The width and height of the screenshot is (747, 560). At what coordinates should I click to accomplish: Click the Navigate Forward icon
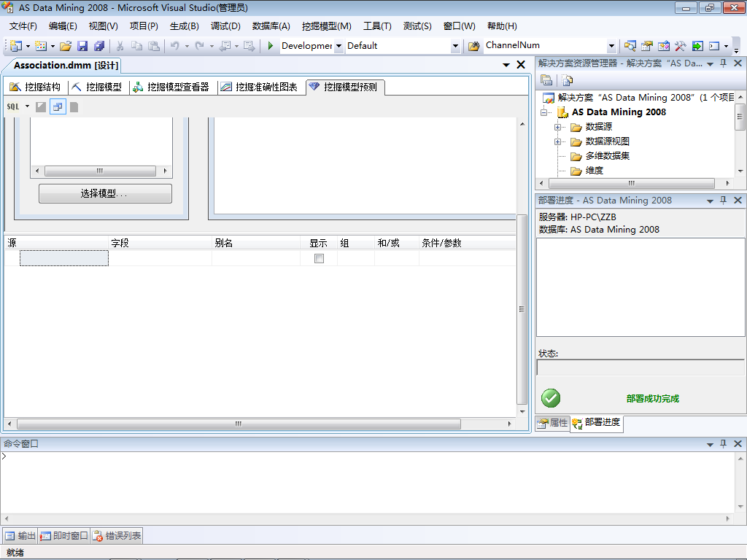tap(249, 46)
